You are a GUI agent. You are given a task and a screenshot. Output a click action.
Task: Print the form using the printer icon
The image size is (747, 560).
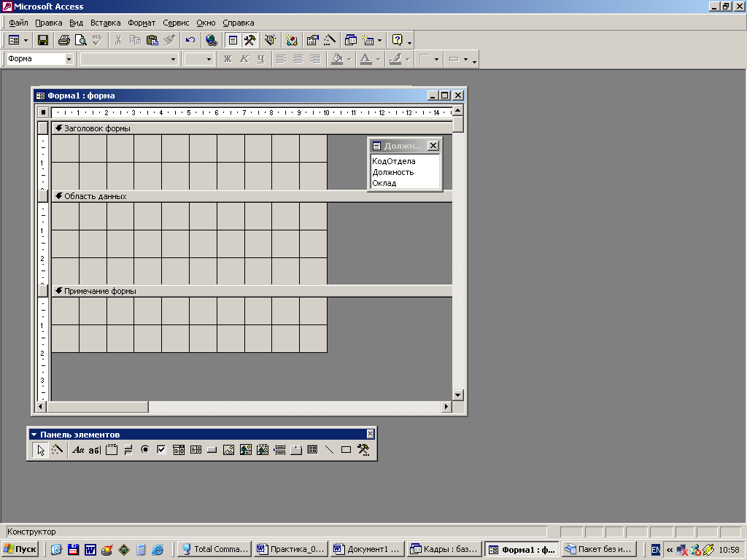coord(64,41)
